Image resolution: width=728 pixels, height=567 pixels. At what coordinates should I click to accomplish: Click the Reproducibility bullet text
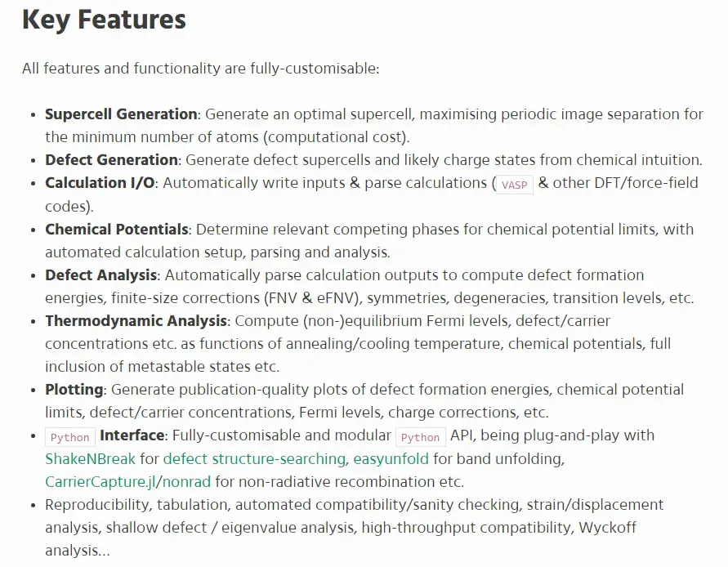pos(355,527)
